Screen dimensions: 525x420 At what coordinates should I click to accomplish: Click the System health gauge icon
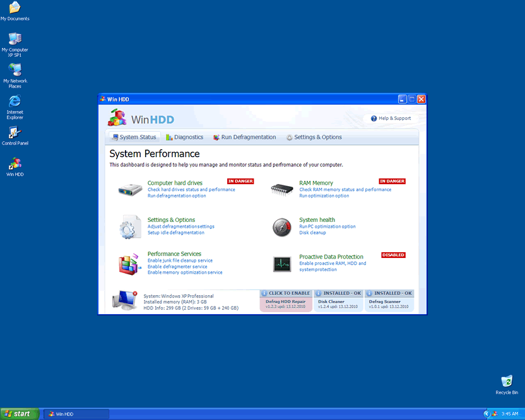coord(282,227)
